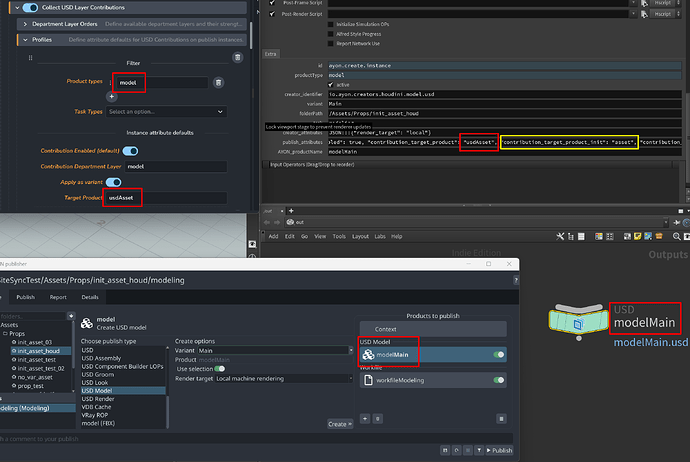Select init_asset_test_02 folder
Screen dimensions: 690x462
point(40,369)
